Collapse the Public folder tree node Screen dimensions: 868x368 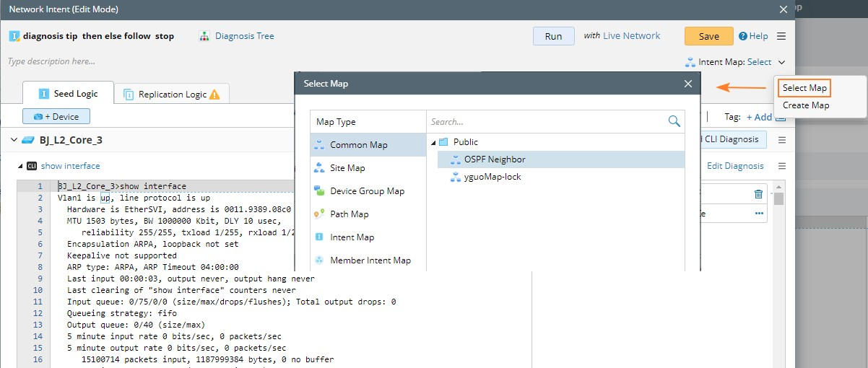[432, 142]
